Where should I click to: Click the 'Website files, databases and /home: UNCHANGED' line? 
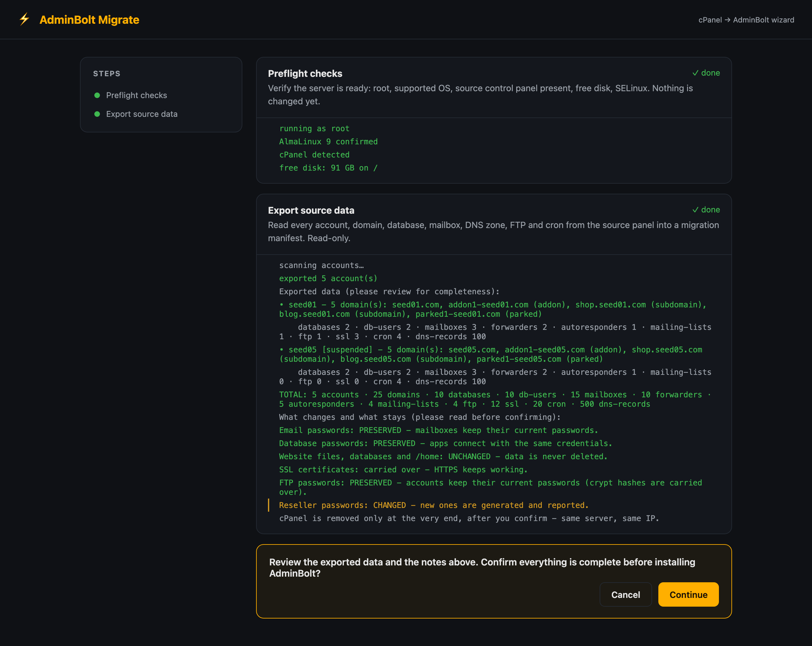[x=443, y=456]
